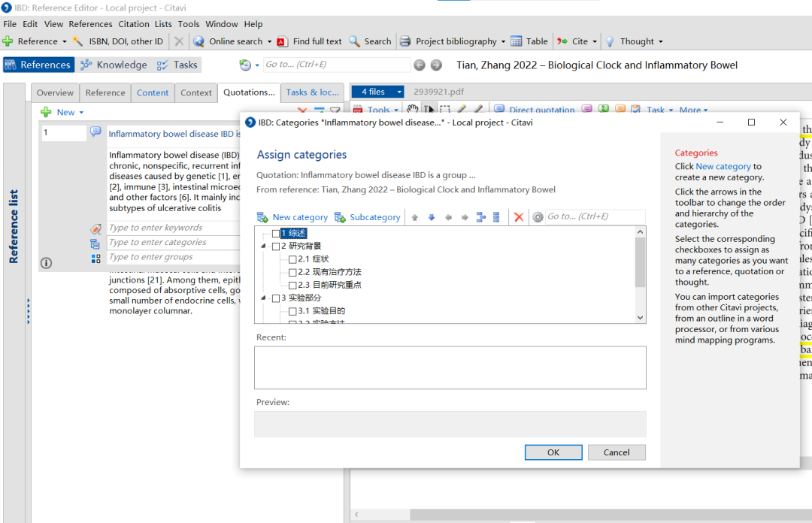Switch to the Tasks & loc... tab

[312, 92]
